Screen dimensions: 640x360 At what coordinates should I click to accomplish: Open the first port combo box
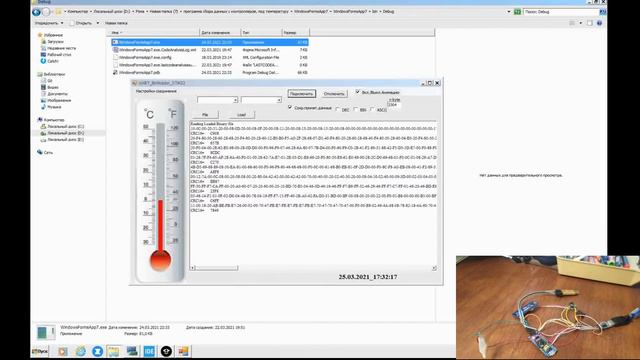point(217,100)
